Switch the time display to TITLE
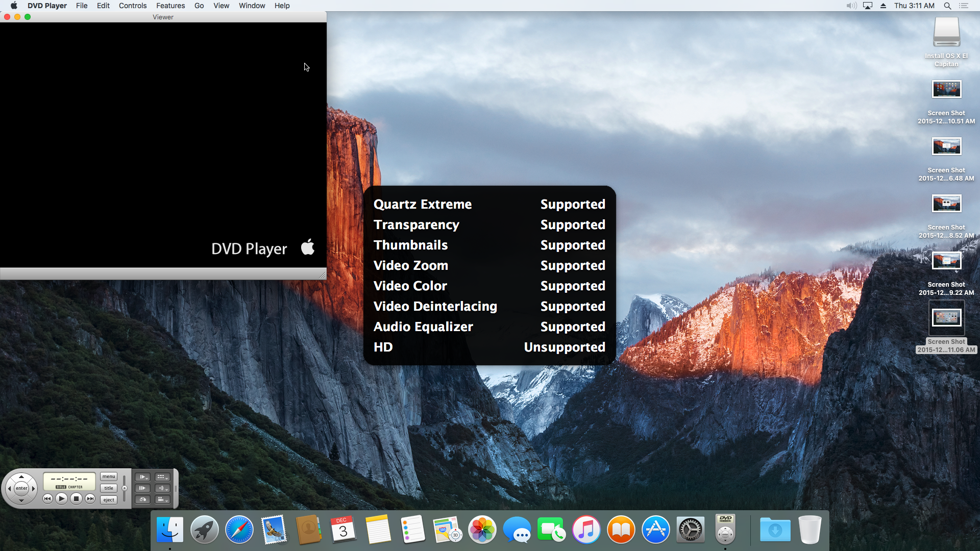Screen dimensions: 980x551 [x=61, y=487]
